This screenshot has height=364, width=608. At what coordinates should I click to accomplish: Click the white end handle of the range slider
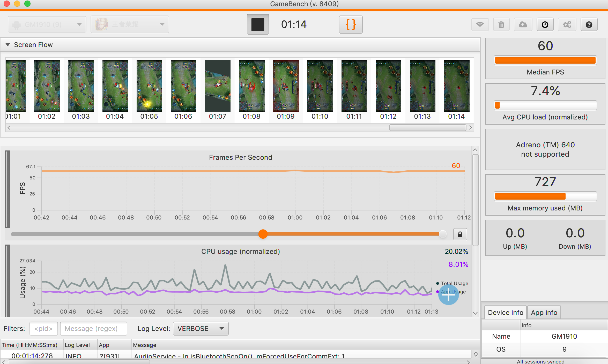[x=443, y=234]
